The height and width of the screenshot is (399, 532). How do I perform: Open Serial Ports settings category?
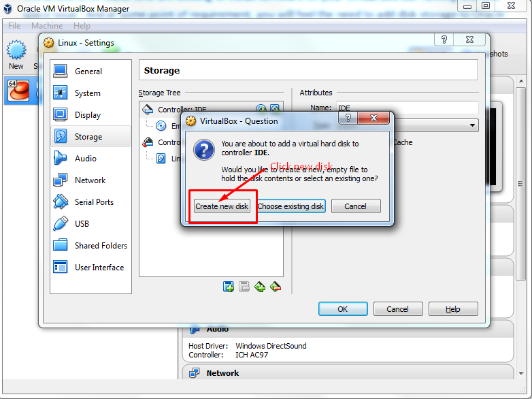[90, 202]
